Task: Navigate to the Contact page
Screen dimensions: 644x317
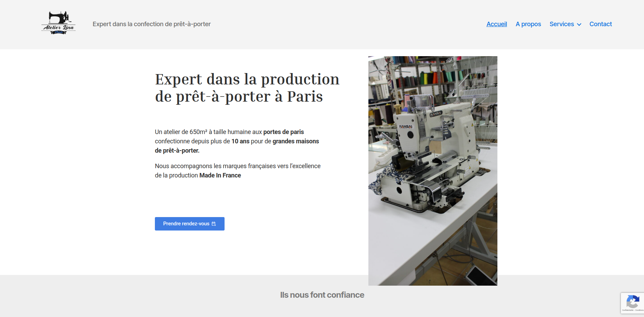Action: tap(601, 24)
